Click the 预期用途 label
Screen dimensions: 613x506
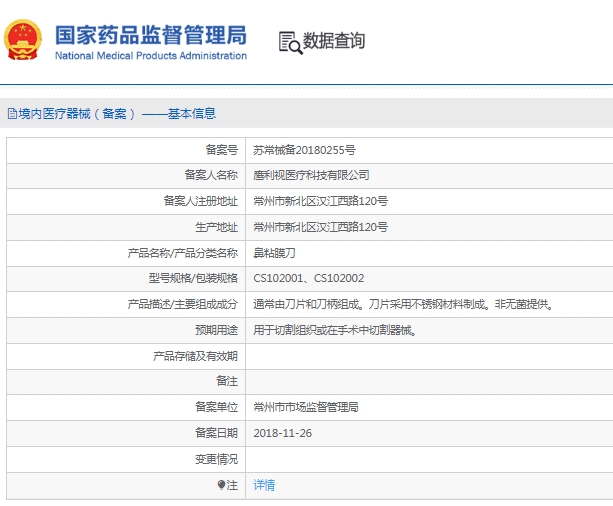217,330
